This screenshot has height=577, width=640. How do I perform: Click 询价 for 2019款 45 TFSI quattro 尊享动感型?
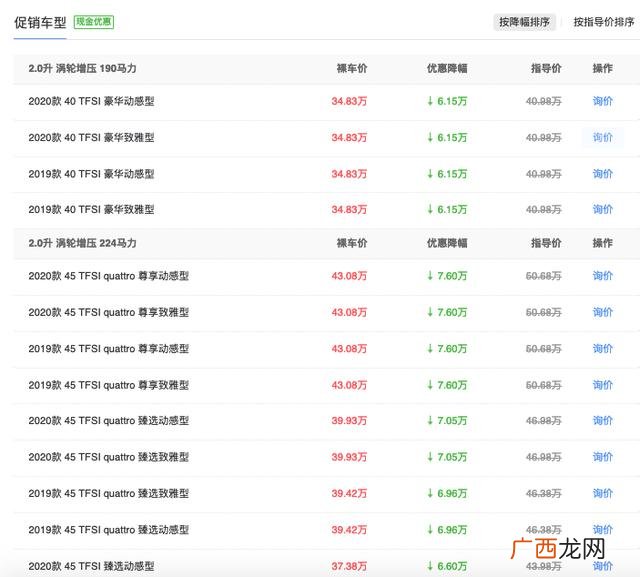point(602,348)
